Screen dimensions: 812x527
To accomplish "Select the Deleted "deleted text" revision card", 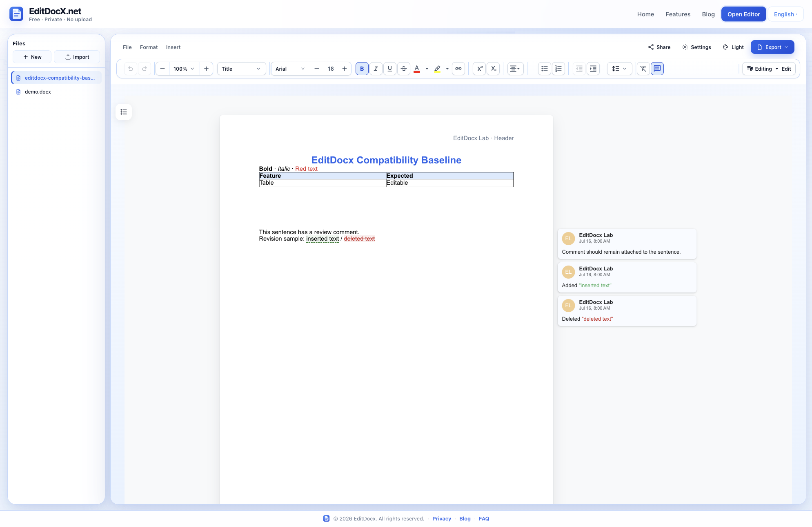I will (x=627, y=311).
